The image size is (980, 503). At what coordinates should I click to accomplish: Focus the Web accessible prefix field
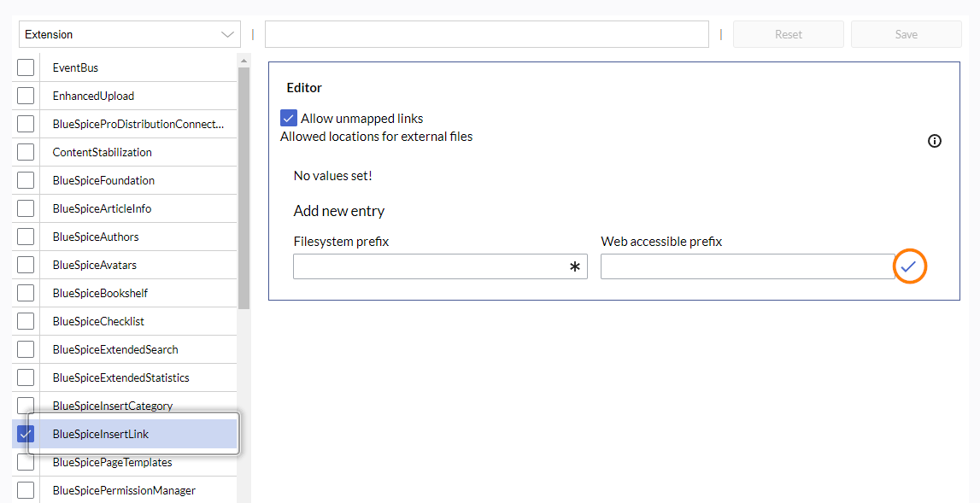[747, 267]
